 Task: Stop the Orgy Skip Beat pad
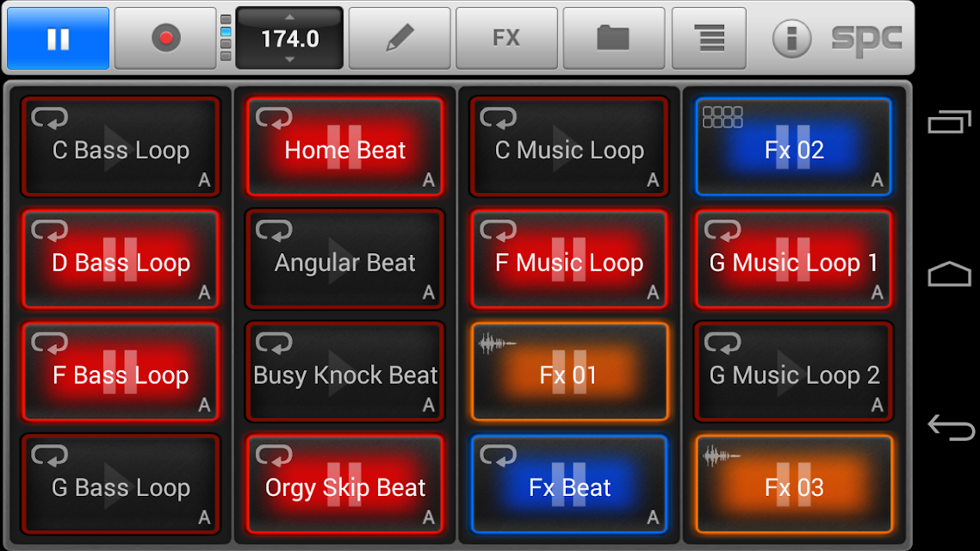pyautogui.click(x=345, y=484)
